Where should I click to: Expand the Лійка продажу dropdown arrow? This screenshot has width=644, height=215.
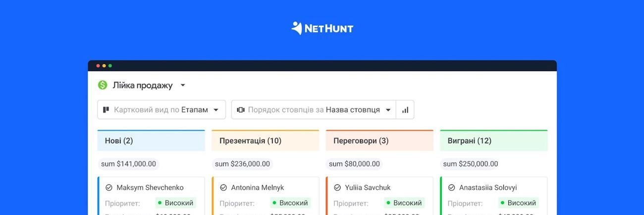pos(182,86)
